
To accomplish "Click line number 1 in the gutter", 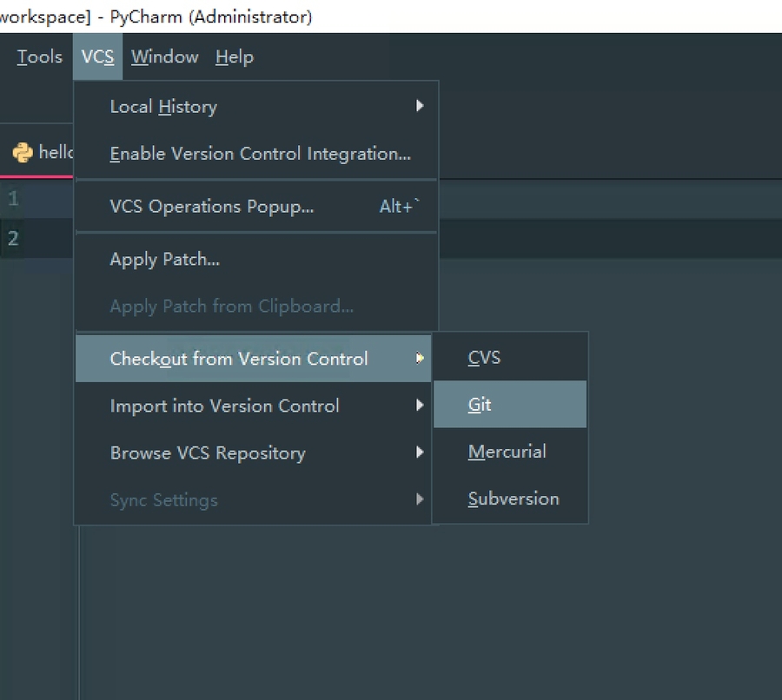I will [x=13, y=199].
